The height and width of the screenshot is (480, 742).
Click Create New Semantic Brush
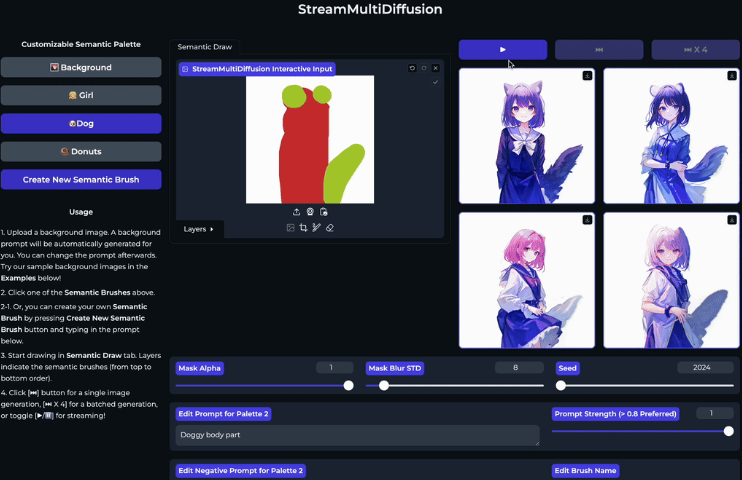pyautogui.click(x=81, y=179)
